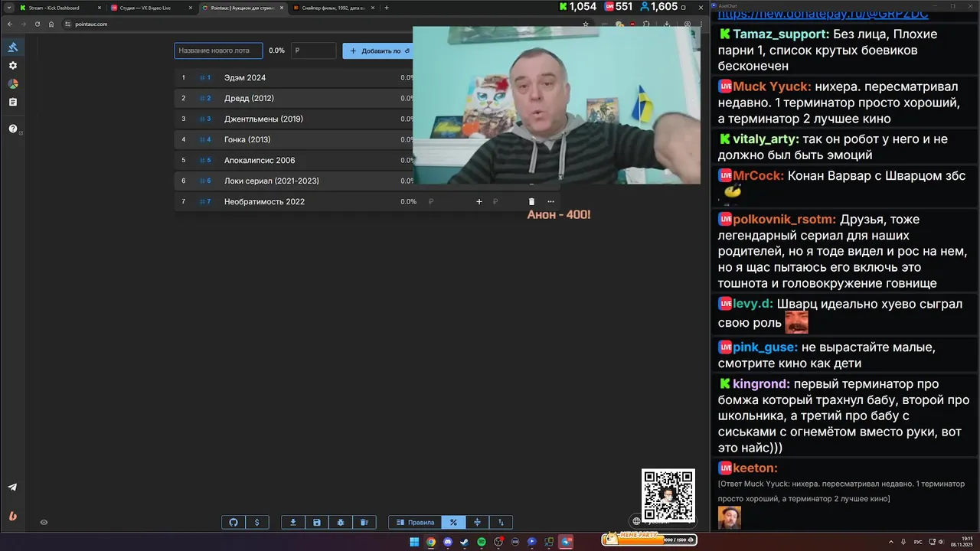The height and width of the screenshot is (551, 980).
Task: Switch to Снайпер фильм, 1992 tab
Action: point(333,8)
